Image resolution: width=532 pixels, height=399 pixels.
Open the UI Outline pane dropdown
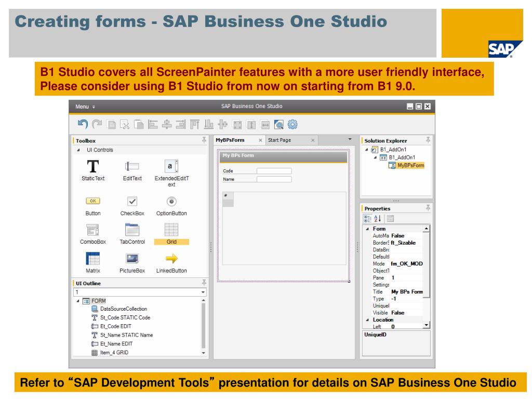203,292
